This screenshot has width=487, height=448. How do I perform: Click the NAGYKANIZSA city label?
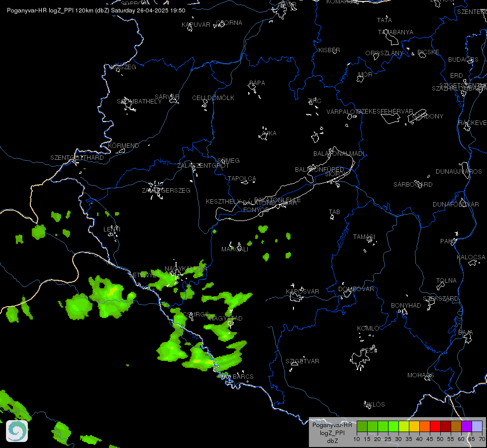[x=186, y=269]
